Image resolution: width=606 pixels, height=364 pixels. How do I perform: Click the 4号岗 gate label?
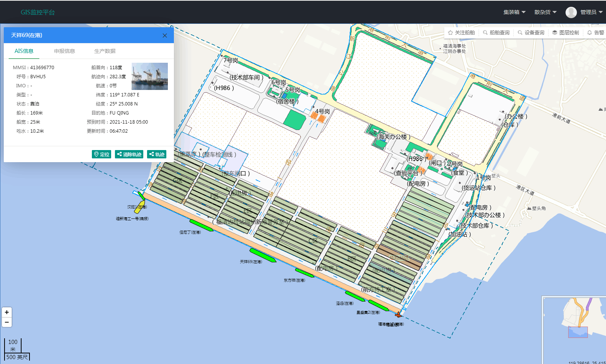click(x=322, y=112)
